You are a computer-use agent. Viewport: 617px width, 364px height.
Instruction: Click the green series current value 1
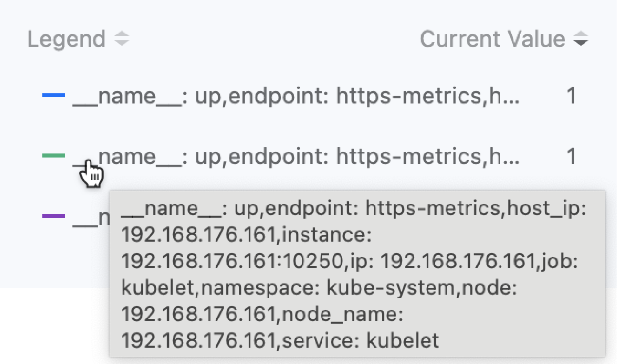(572, 157)
